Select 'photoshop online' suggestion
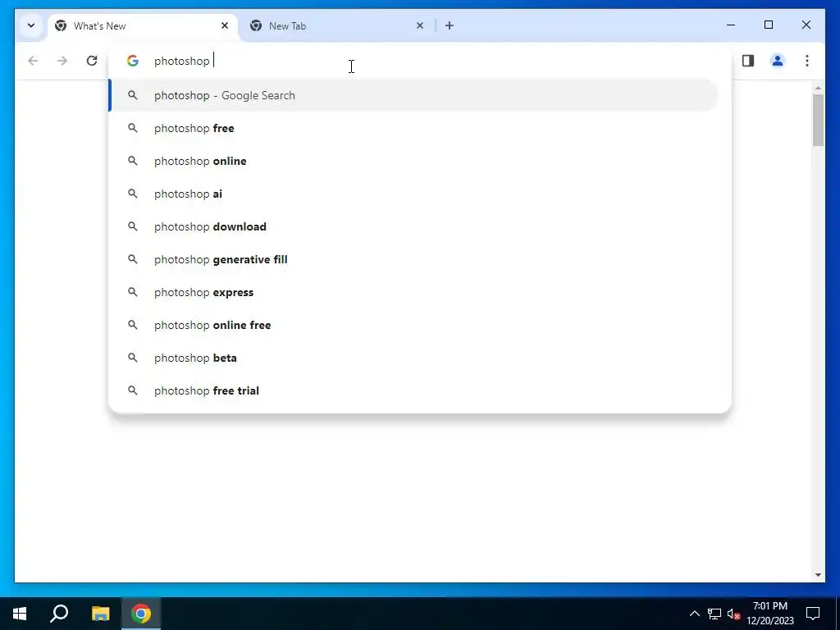840x630 pixels. [x=413, y=161]
